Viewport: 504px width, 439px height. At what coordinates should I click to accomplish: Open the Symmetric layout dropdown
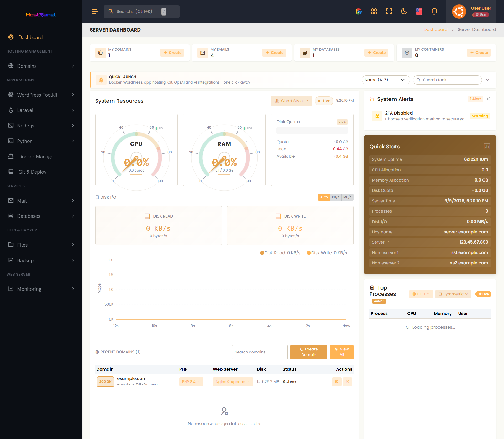click(x=453, y=294)
